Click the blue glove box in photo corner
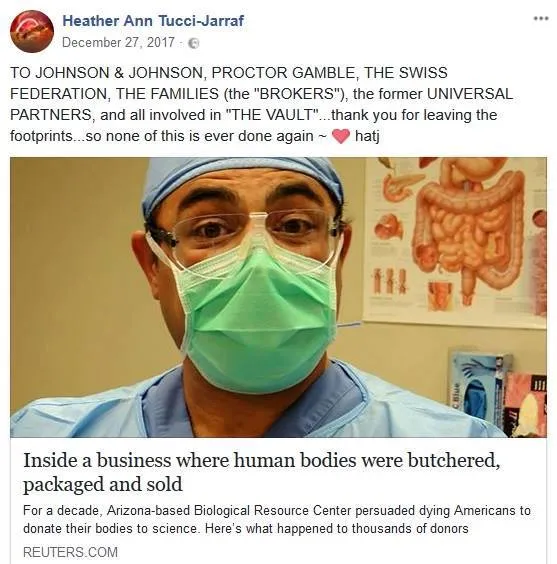The height and width of the screenshot is (564, 557). point(480,388)
